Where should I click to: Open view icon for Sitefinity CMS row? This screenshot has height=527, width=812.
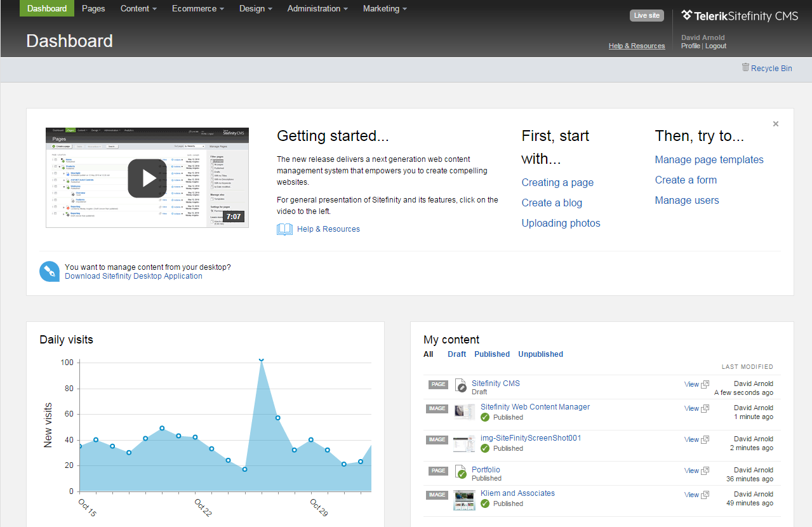tap(705, 385)
